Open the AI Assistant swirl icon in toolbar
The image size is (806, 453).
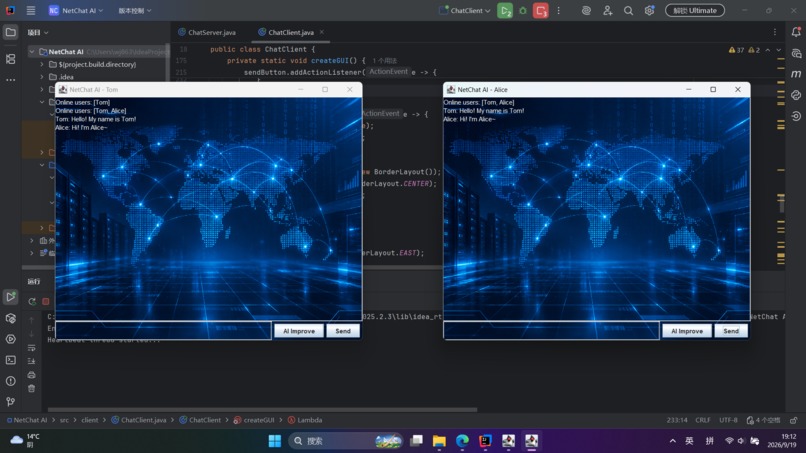click(x=586, y=10)
